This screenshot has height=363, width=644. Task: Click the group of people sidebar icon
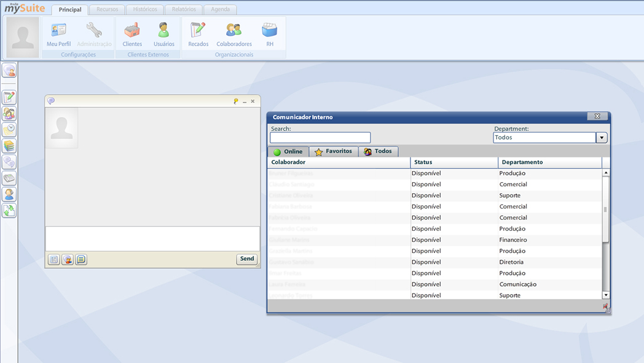9,113
